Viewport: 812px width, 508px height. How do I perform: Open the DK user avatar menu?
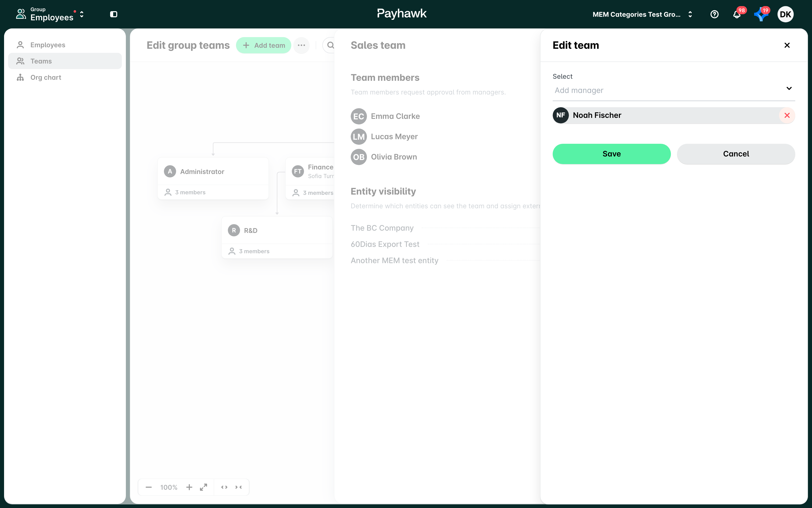785,14
